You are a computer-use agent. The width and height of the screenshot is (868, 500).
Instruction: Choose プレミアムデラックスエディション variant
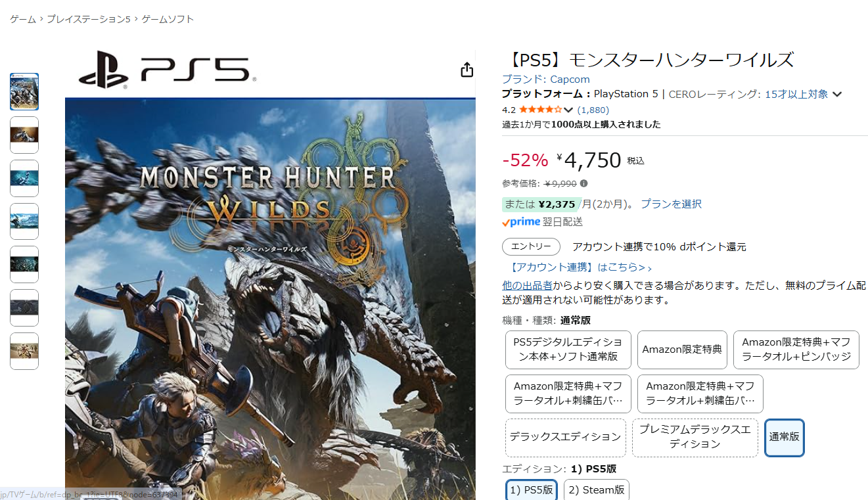tap(695, 438)
